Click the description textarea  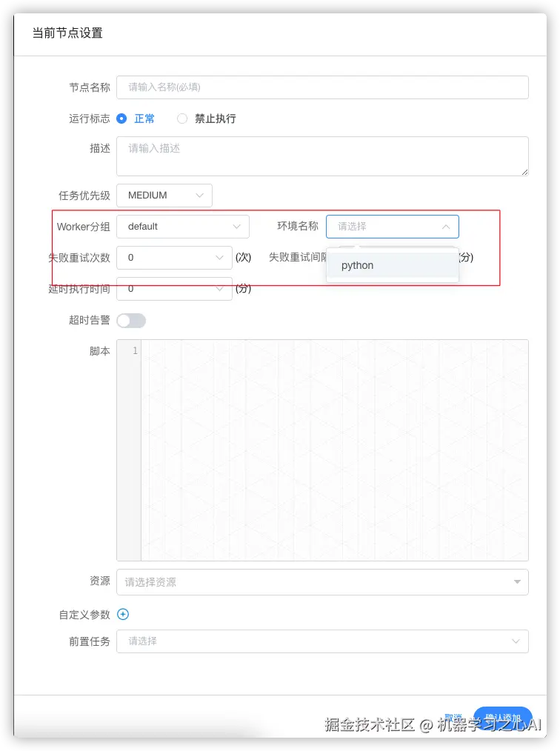click(322, 156)
